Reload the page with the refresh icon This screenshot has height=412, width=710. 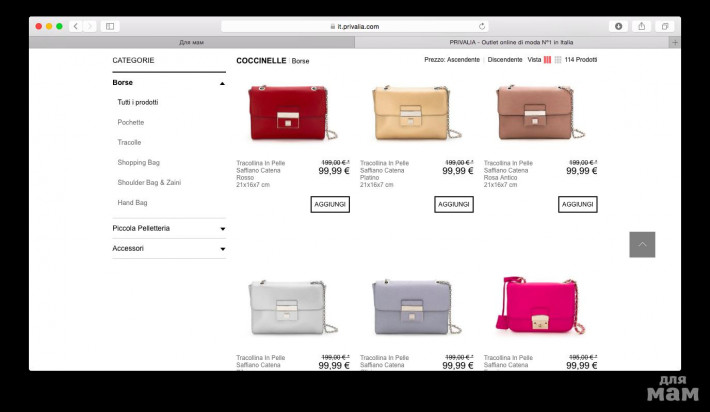(x=482, y=26)
